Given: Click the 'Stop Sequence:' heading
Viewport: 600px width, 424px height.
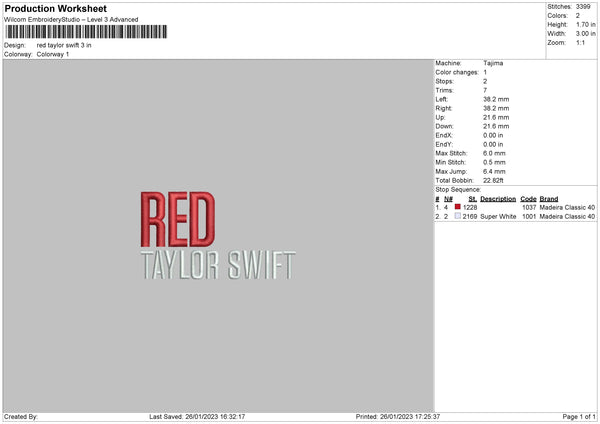Looking at the screenshot, I should point(458,190).
